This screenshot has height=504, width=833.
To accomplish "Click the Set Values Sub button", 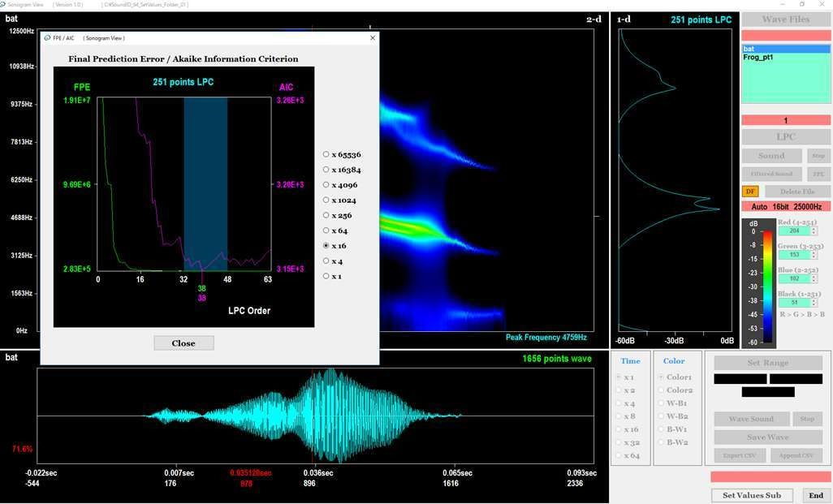I will (752, 495).
